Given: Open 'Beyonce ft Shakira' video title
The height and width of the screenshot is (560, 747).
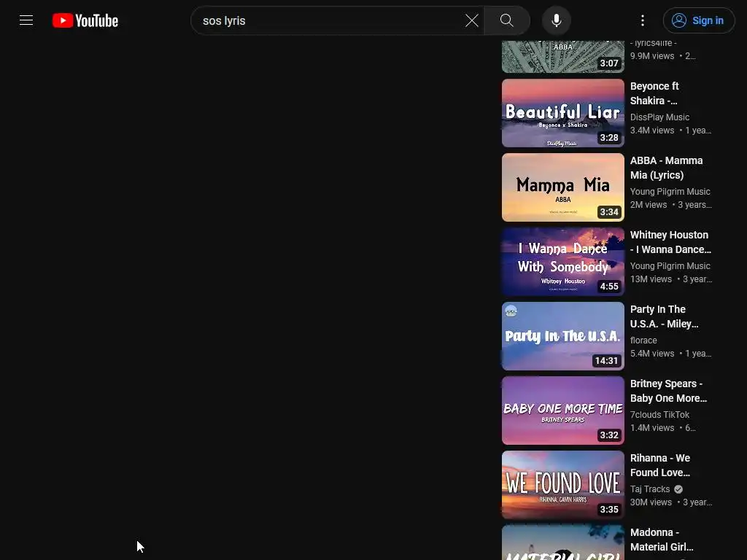Looking at the screenshot, I should click(654, 93).
